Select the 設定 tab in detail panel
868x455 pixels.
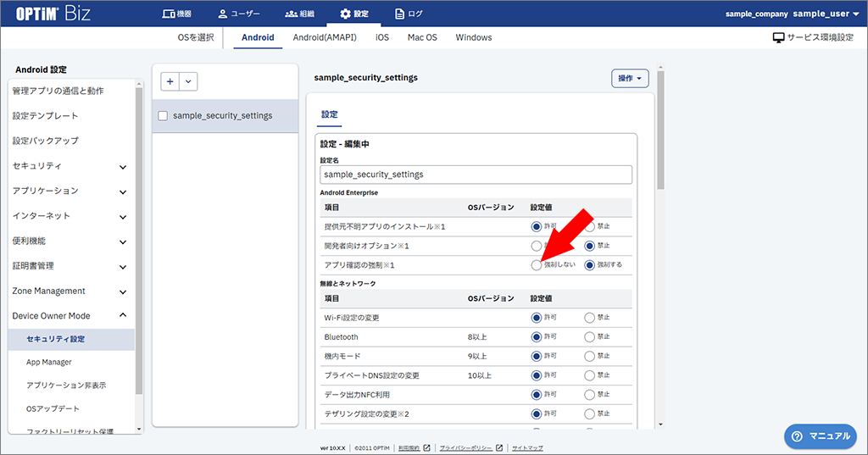coord(330,114)
